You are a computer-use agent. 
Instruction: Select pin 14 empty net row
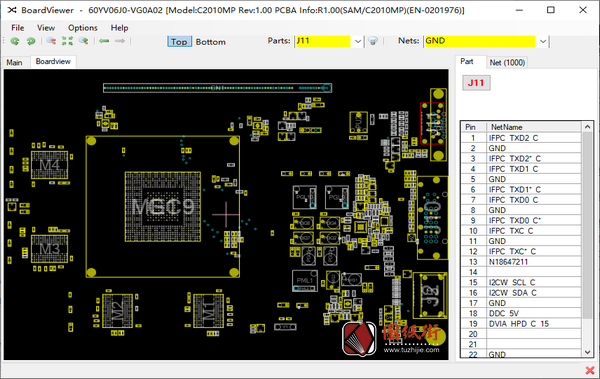[x=521, y=272]
